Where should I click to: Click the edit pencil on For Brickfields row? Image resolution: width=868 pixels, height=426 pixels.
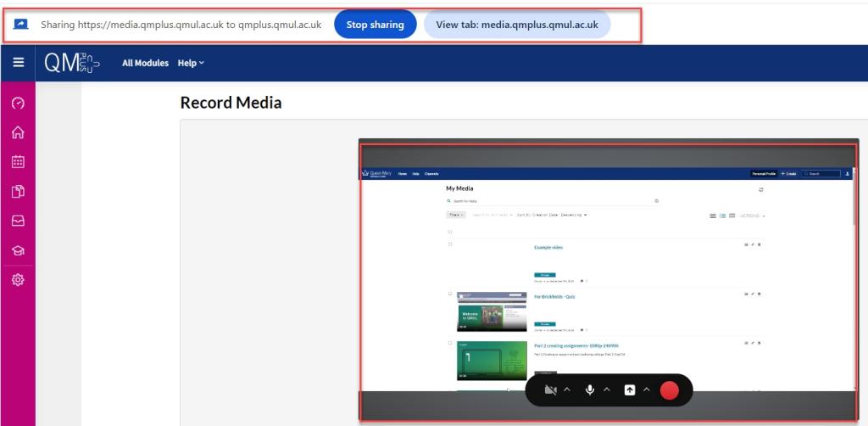tap(753, 294)
